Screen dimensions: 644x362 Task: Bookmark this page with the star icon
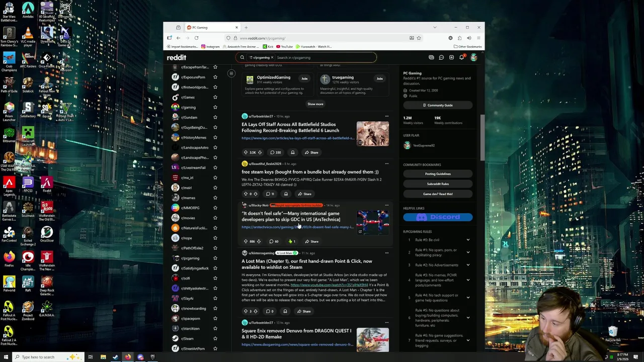pos(419,38)
